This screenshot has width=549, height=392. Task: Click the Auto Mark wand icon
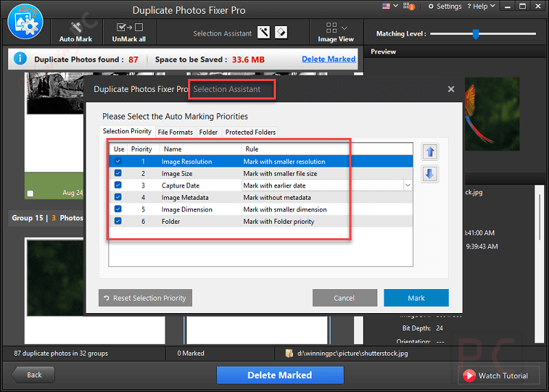[x=75, y=27]
